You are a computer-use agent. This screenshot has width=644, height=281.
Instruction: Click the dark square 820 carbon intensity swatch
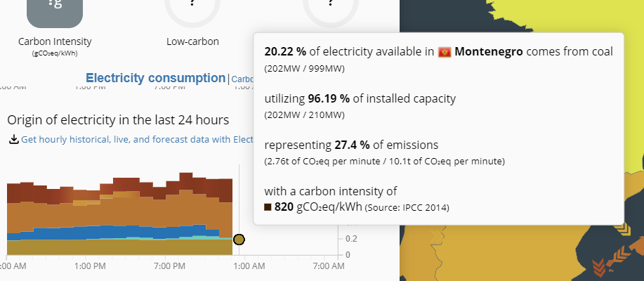coord(268,207)
